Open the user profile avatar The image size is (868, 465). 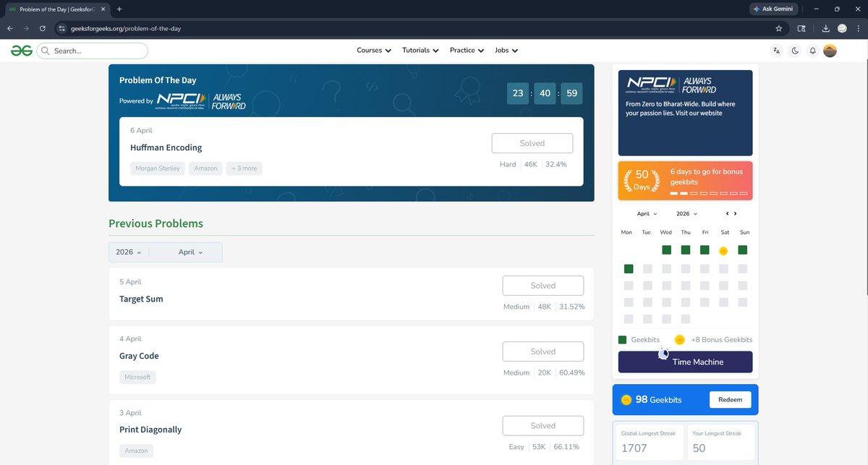click(x=830, y=51)
